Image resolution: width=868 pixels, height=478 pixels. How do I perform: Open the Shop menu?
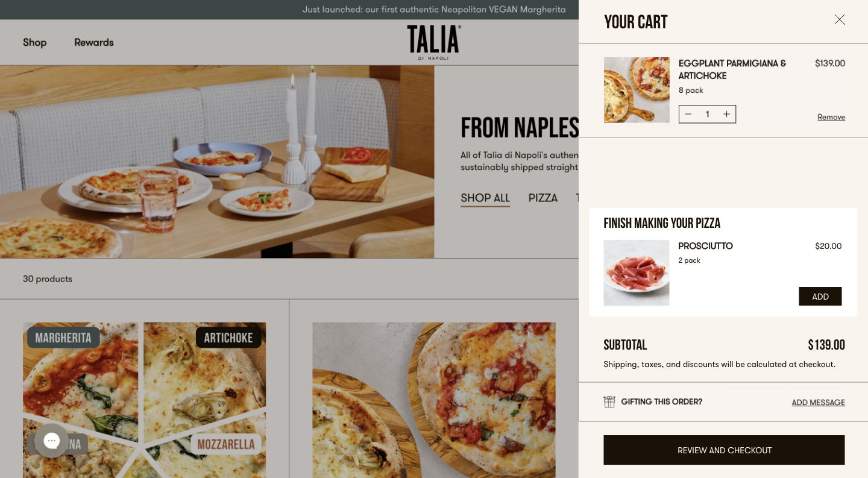34,42
